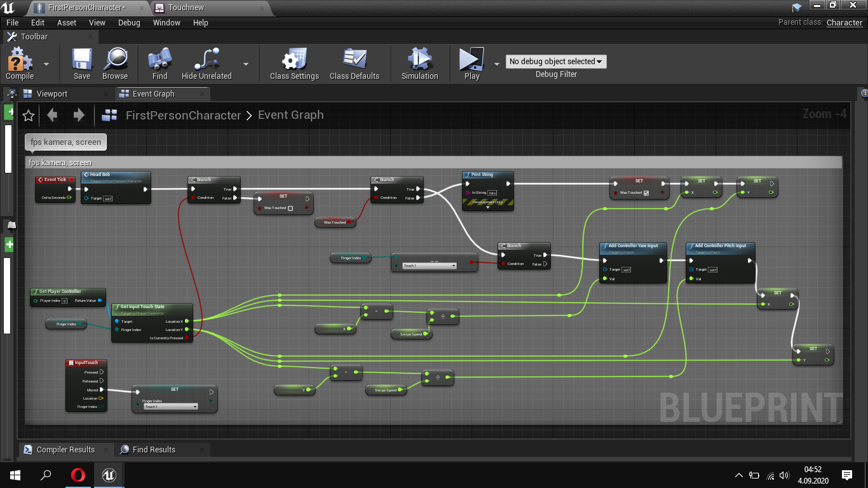Viewport: 868px width, 488px height.
Task: Click the Unreal Engine logo in title bar
Action: click(x=8, y=8)
